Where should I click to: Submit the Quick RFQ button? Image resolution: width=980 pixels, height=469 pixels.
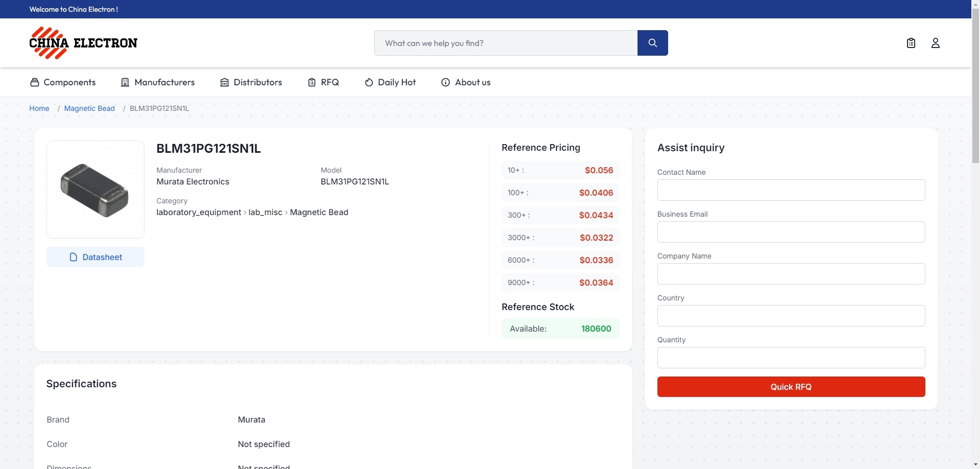tap(791, 387)
